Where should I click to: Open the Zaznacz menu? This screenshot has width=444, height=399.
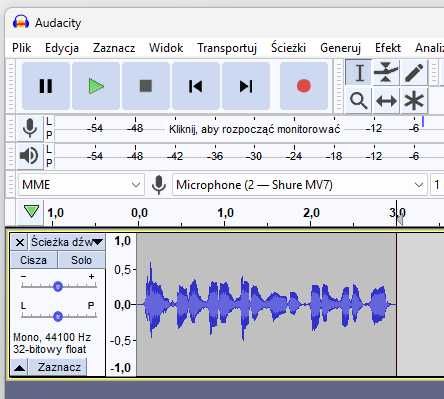point(114,48)
